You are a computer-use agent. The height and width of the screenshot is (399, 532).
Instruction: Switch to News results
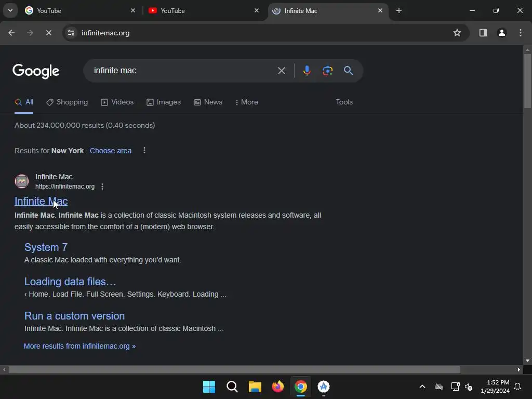208,102
